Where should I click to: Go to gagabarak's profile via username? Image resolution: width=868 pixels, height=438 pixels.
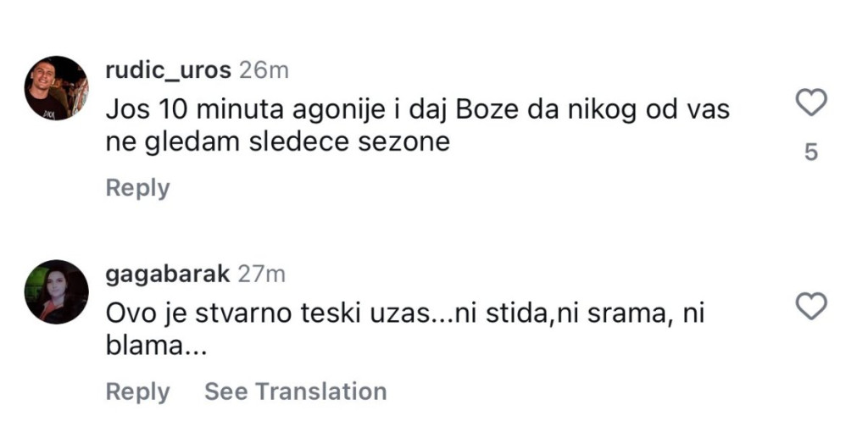pyautogui.click(x=167, y=274)
